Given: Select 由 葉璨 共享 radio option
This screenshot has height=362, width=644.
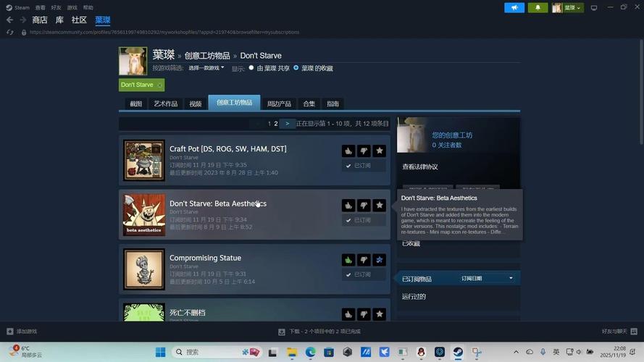Looking at the screenshot, I should click(251, 68).
